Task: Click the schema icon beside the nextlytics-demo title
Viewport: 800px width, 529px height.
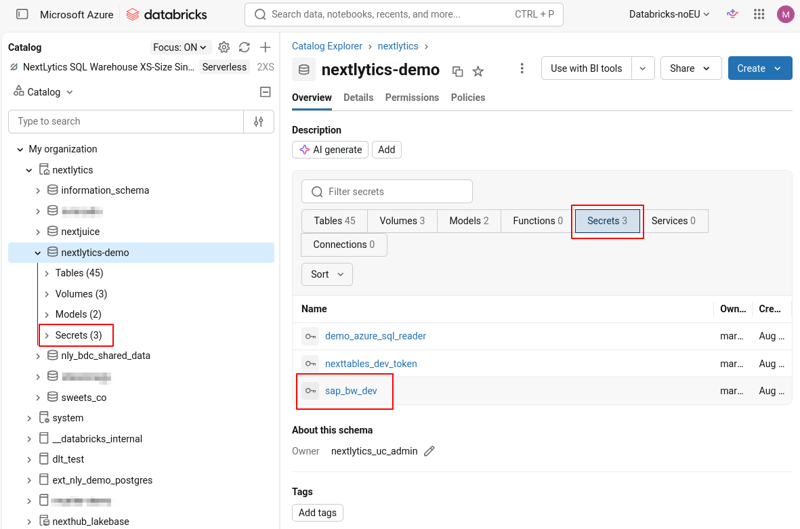Action: pyautogui.click(x=304, y=70)
